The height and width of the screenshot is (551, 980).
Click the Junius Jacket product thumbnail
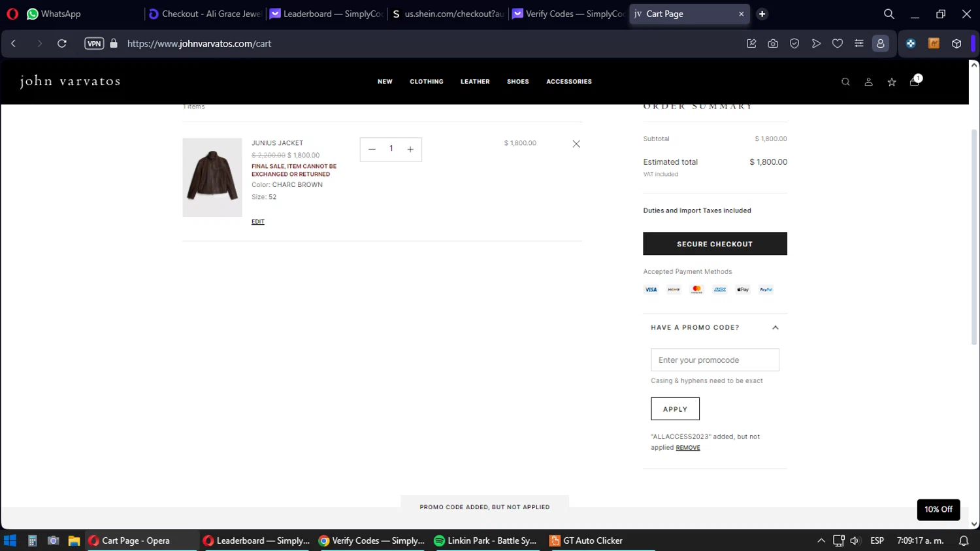coord(212,177)
